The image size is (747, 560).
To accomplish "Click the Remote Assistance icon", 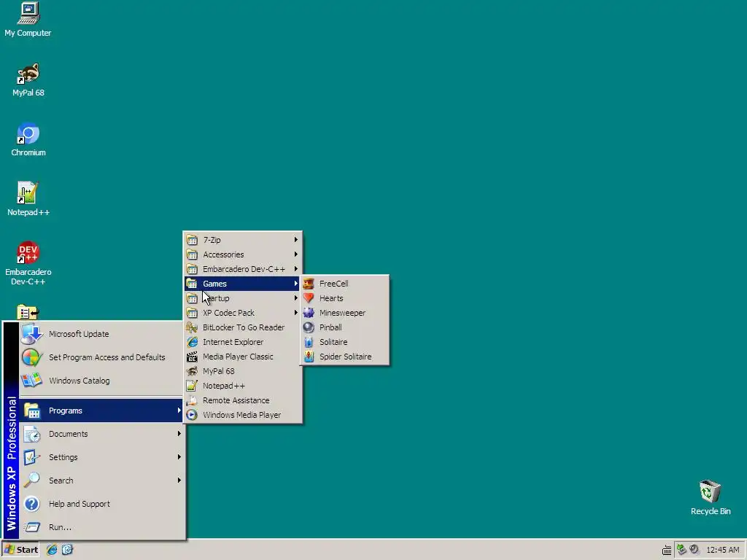I will [192, 400].
